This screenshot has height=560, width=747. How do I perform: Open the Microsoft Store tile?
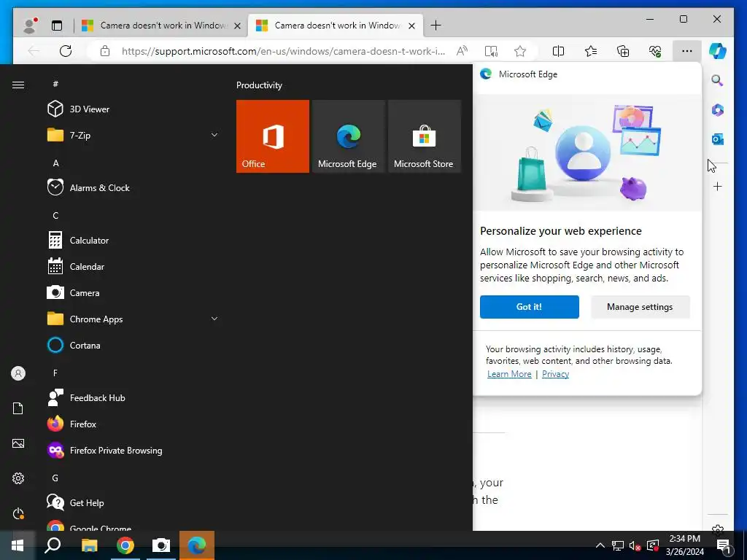tap(425, 136)
